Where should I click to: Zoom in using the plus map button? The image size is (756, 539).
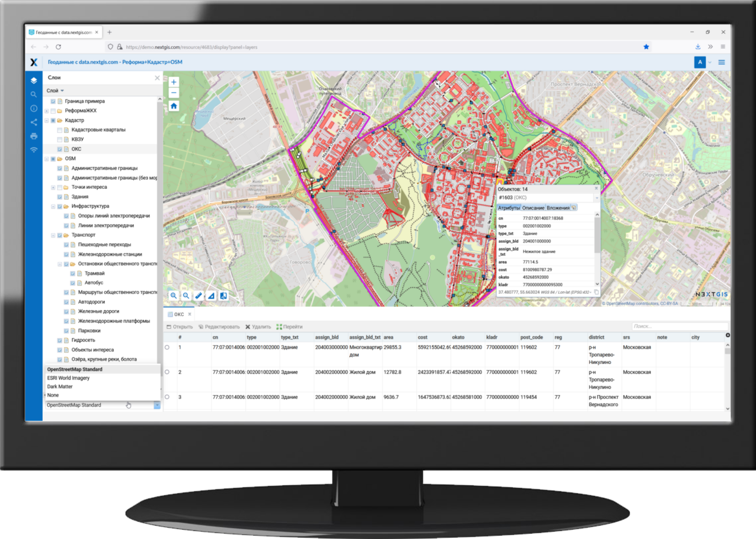(x=173, y=82)
